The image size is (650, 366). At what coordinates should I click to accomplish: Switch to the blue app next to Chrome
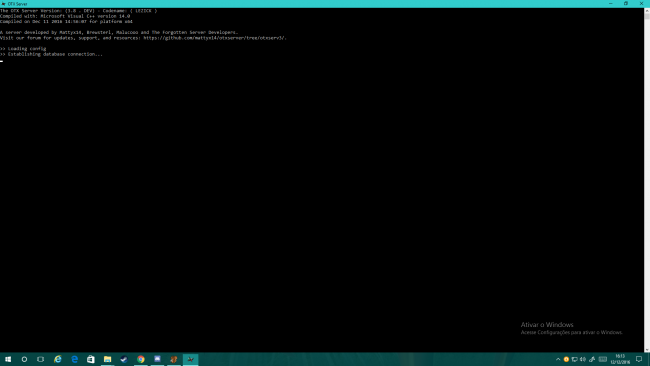(157, 359)
